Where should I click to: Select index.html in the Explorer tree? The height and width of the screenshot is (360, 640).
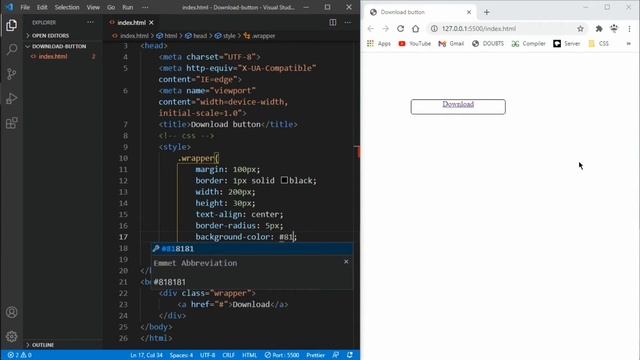click(53, 56)
